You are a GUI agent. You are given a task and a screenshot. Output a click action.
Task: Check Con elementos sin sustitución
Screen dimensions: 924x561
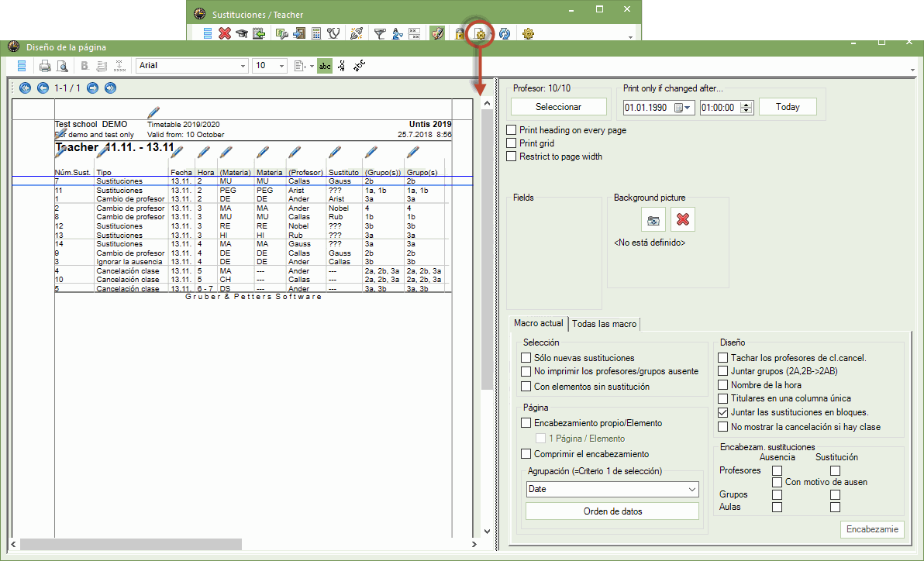click(526, 387)
